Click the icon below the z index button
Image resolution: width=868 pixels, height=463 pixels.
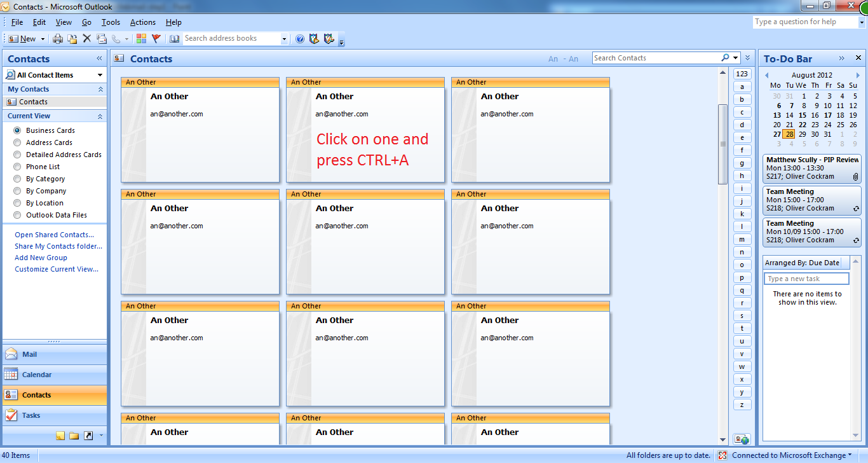742,439
